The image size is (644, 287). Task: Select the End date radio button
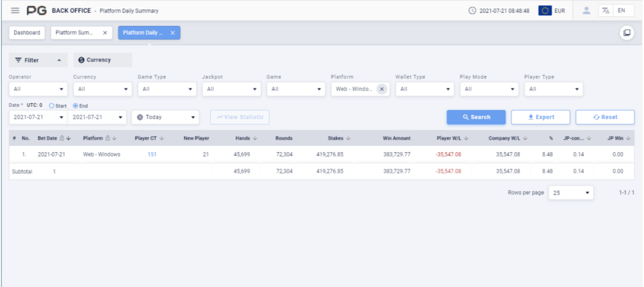point(75,106)
